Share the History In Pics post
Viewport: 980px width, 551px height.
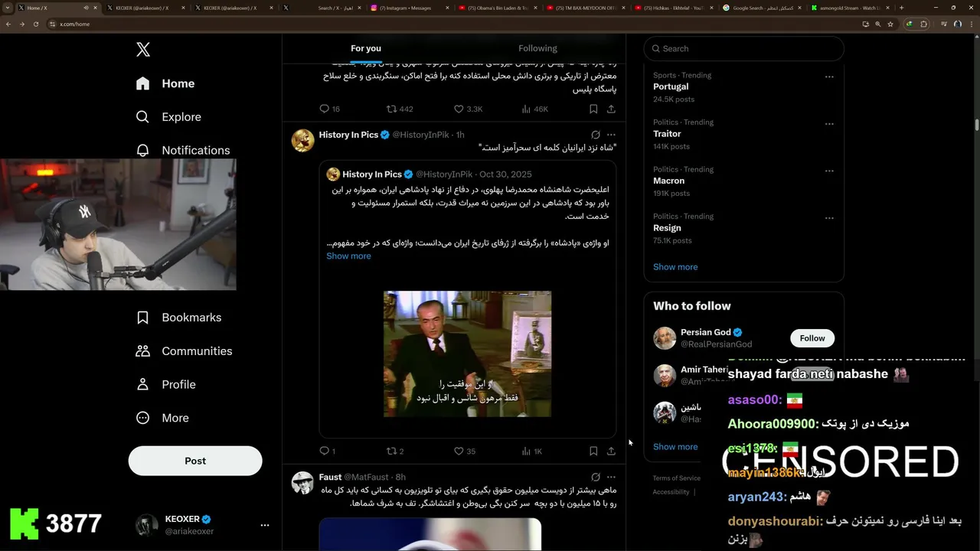point(611,451)
